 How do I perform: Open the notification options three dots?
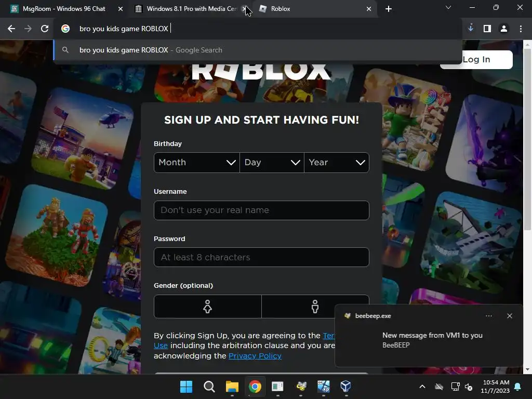coord(488,316)
